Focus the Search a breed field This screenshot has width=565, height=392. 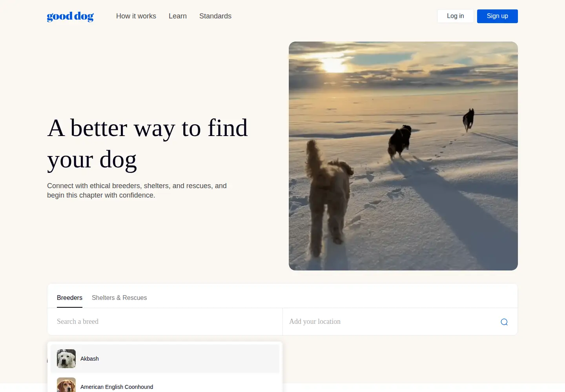(x=165, y=321)
